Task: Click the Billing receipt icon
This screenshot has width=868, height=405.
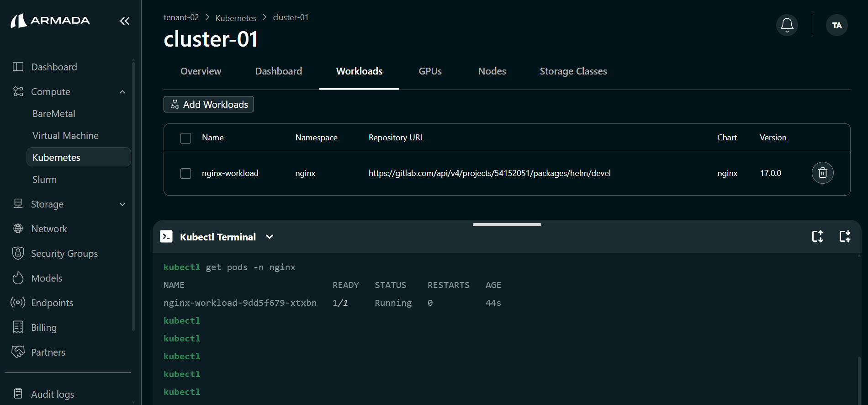Action: click(x=18, y=327)
